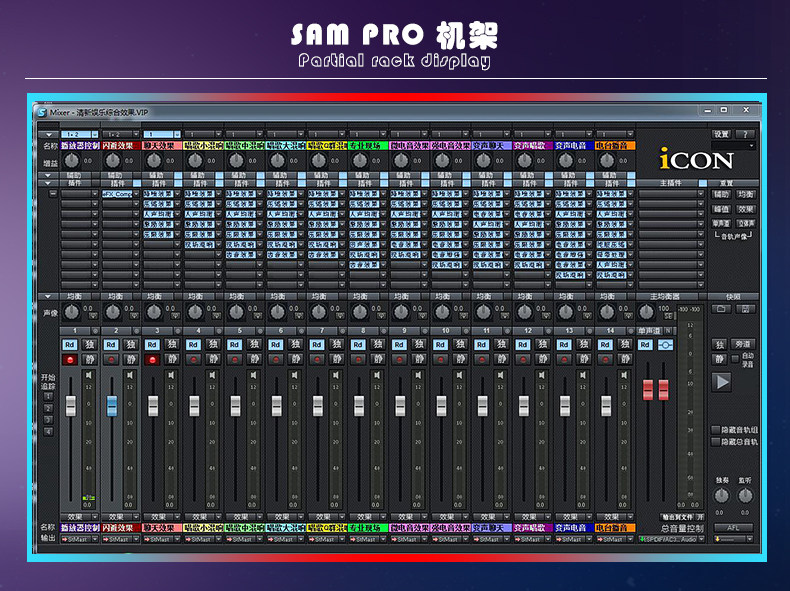Screen dimensions: 790x591
Task: Click the master 独 solo button
Action: [719, 345]
